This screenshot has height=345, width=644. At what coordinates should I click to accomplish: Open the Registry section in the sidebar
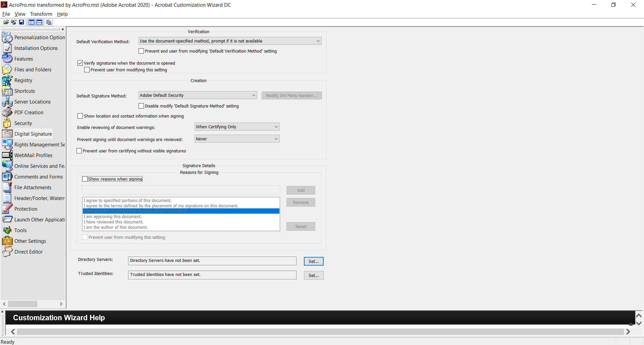[x=22, y=80]
